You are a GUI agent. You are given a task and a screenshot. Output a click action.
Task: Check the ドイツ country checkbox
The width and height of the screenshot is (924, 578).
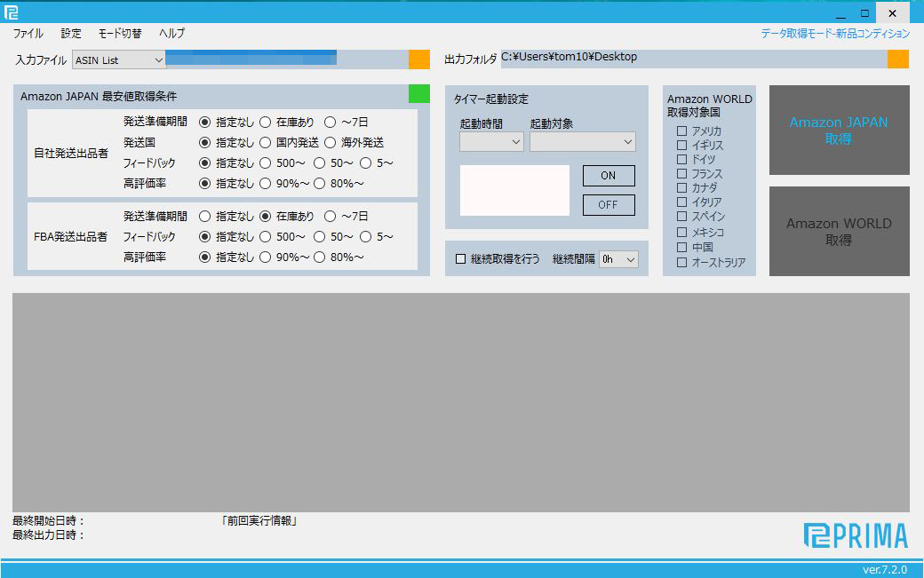681,159
